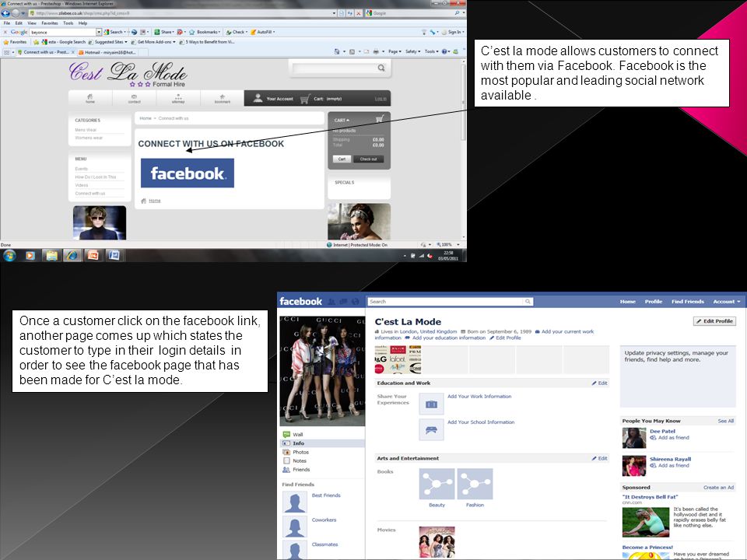
Task: Click the magnifier icon in shop search box
Action: 381,68
